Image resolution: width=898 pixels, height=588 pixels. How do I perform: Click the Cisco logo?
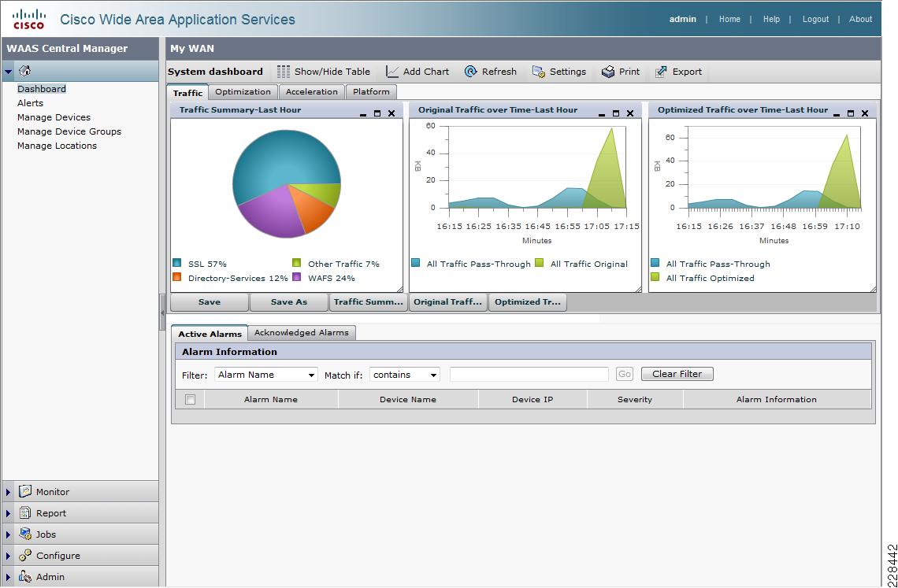[28, 19]
